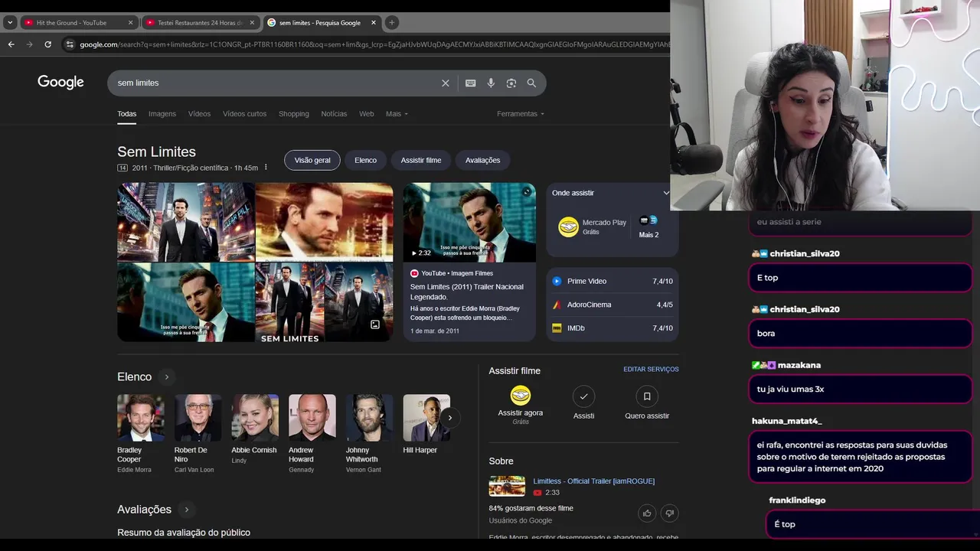Select the Shopping search tab
This screenshot has width=980, height=551.
[294, 114]
